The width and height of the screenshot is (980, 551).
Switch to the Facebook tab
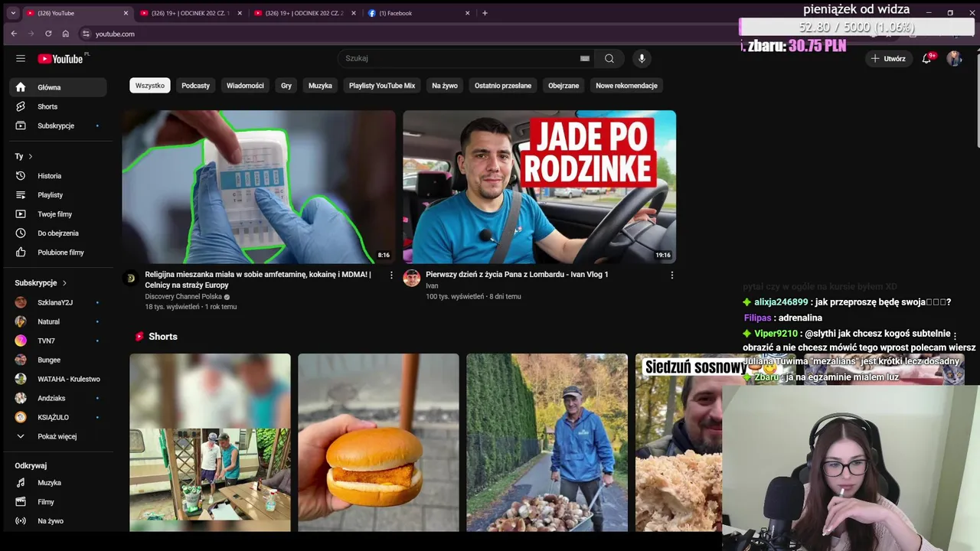(418, 13)
